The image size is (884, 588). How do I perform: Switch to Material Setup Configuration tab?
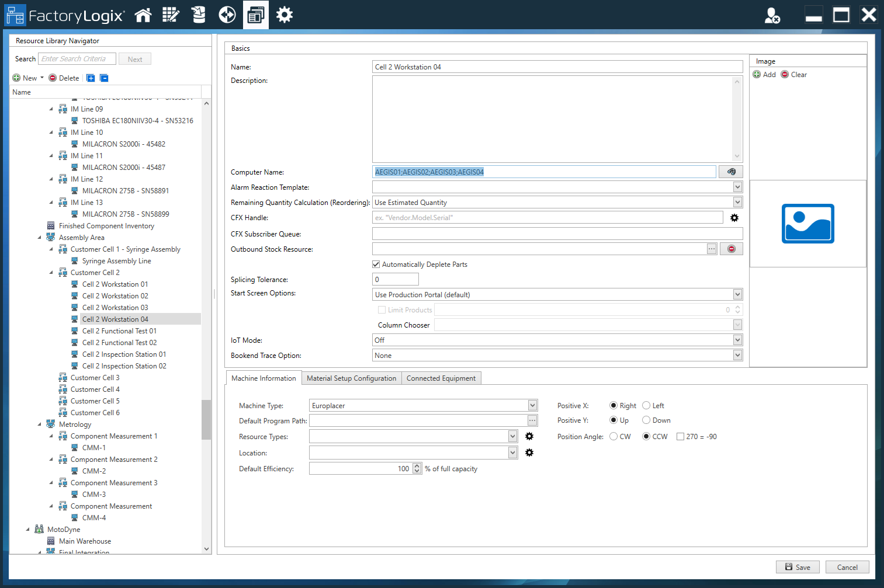tap(351, 378)
